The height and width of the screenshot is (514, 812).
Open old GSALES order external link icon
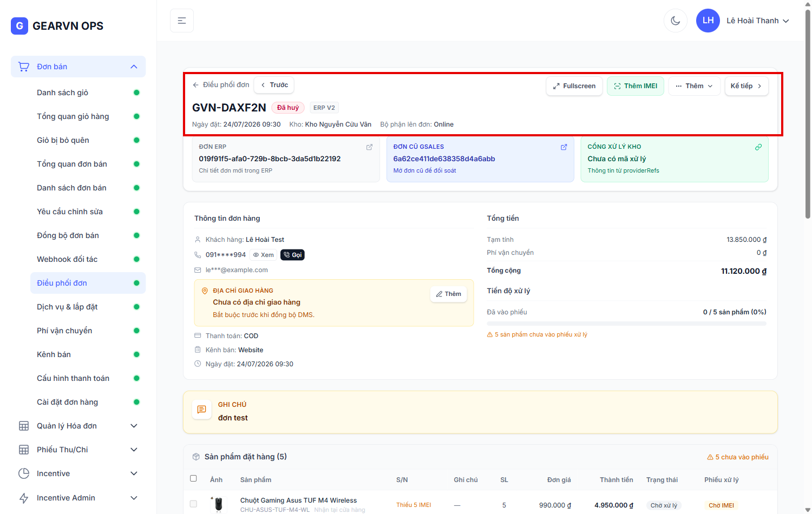(564, 147)
